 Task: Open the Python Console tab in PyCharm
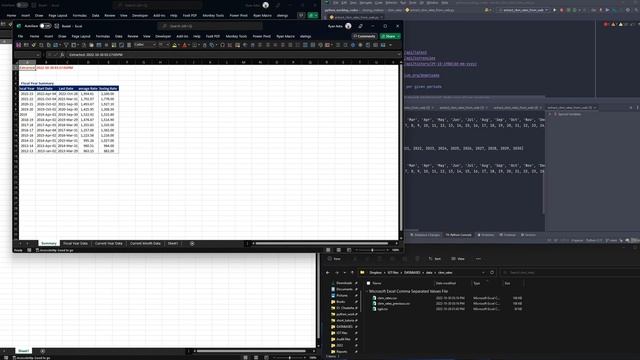coord(459,235)
